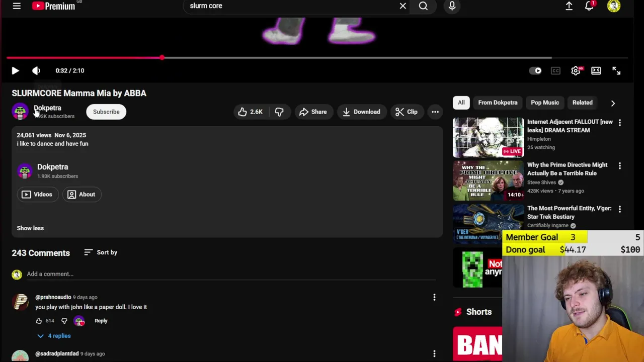Open the upload video icon

pyautogui.click(x=569, y=6)
